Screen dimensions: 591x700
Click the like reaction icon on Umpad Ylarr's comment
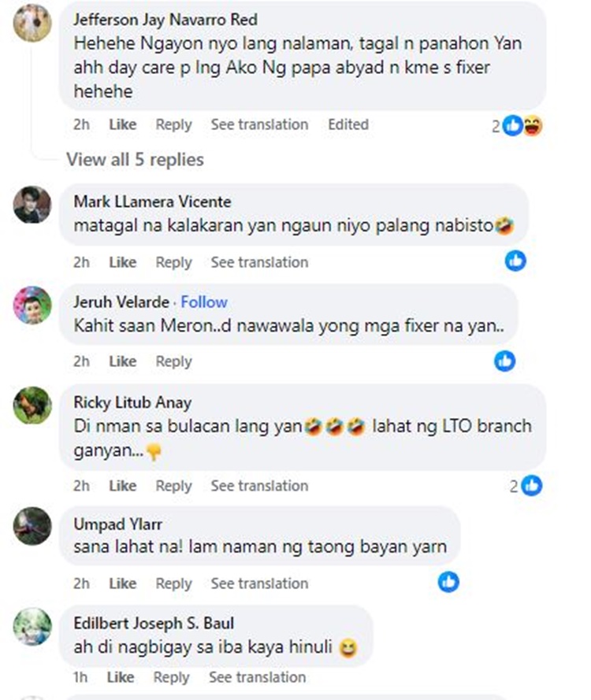click(x=448, y=582)
